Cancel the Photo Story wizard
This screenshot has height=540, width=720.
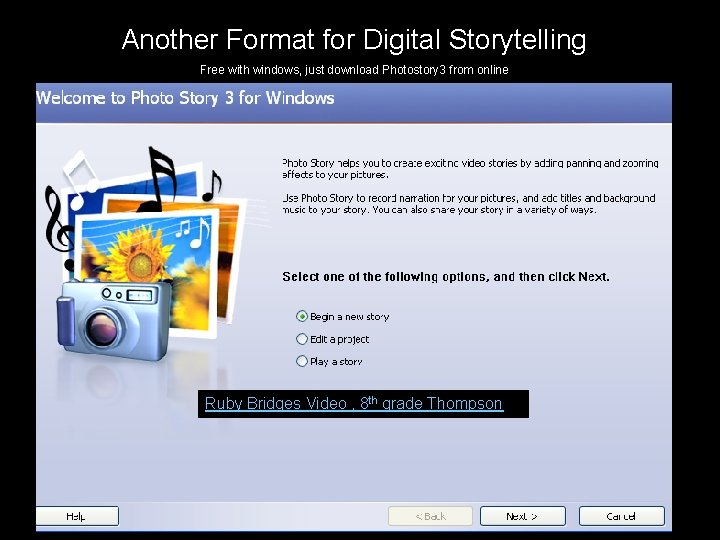[x=621, y=516]
